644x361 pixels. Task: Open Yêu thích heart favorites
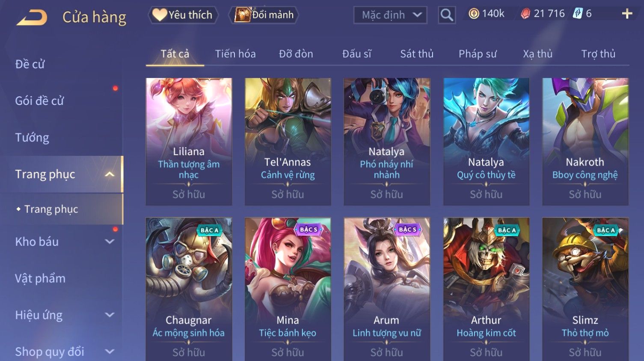click(183, 15)
